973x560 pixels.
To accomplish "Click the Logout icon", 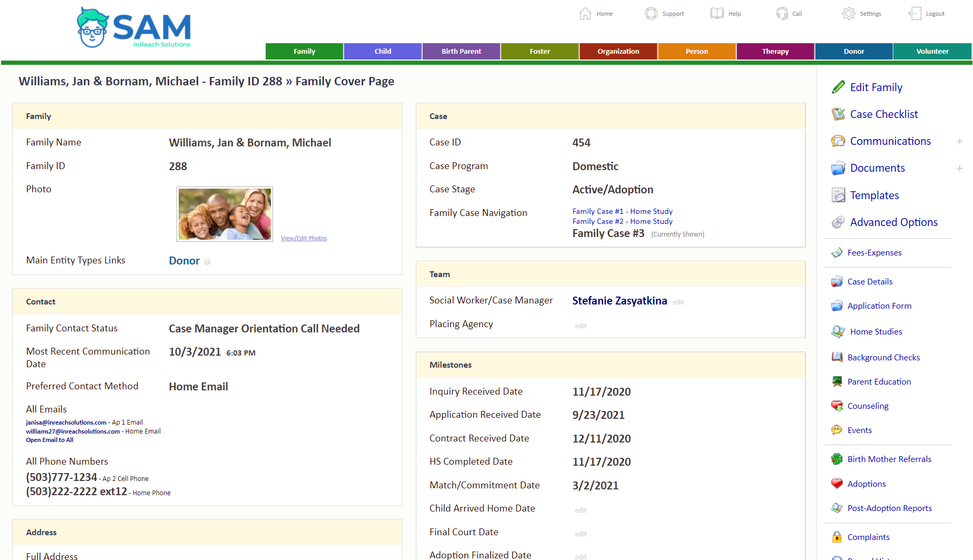I will pyautogui.click(x=915, y=14).
